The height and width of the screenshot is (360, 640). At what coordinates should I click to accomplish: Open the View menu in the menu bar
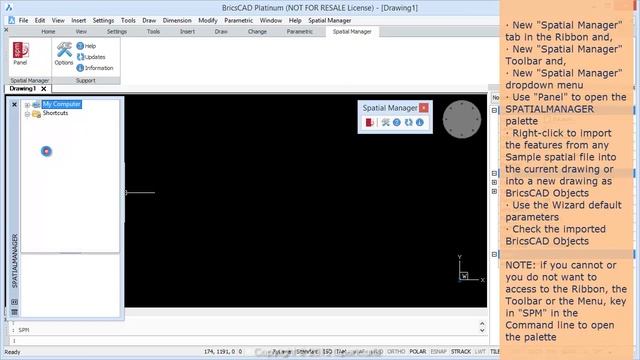coord(58,20)
